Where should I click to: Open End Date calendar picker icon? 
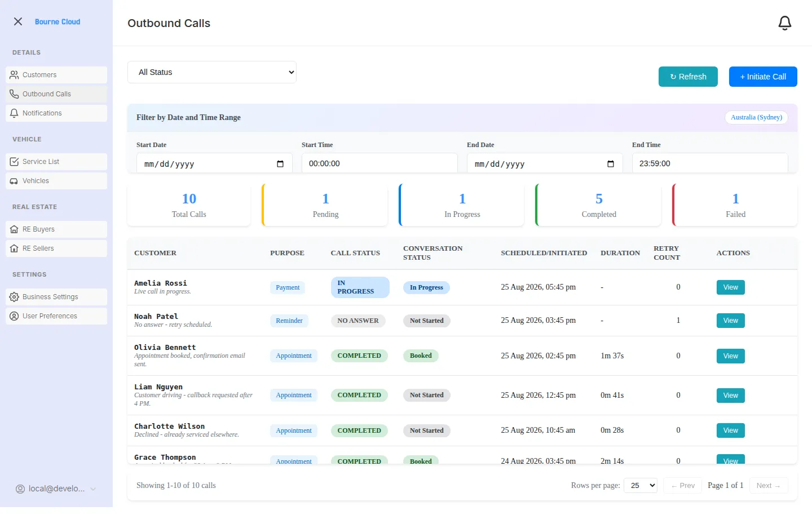click(x=611, y=164)
